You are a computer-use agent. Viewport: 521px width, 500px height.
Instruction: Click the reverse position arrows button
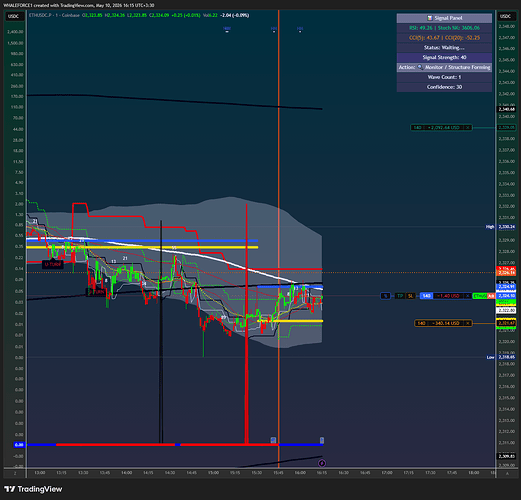(386, 296)
